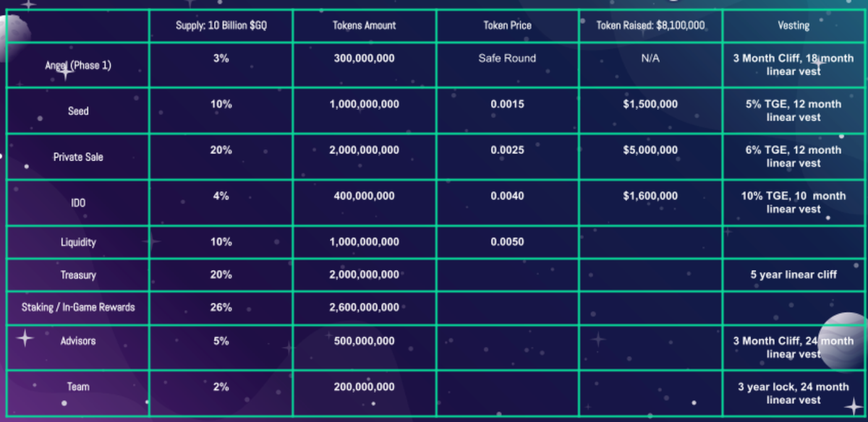This screenshot has width=868, height=422.
Task: Click the Liquidity price value 0.0050
Action: coord(506,242)
